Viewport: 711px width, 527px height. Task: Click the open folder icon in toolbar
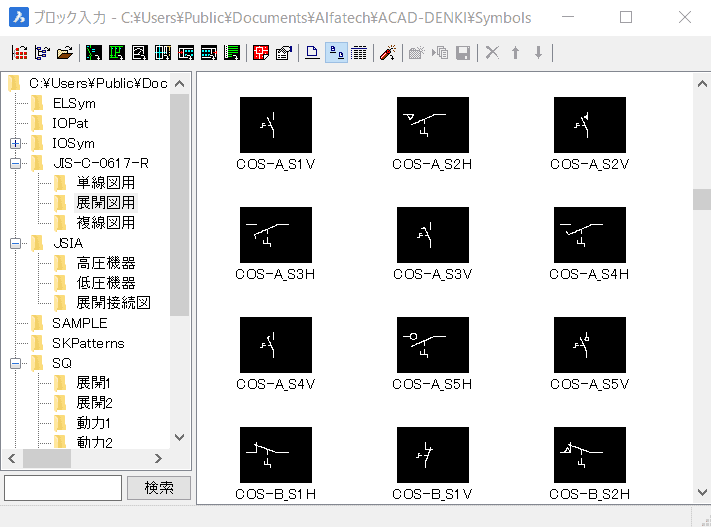tap(65, 53)
